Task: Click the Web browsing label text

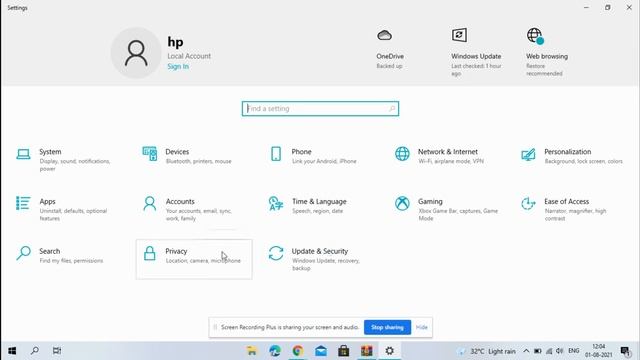Action: point(547,56)
